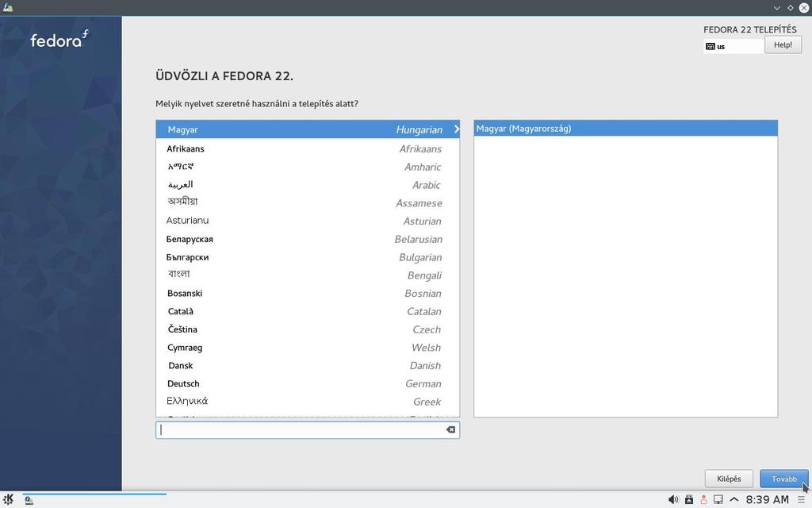
Task: Select the Magyar (Magyarország) locale
Action: pyautogui.click(x=626, y=129)
